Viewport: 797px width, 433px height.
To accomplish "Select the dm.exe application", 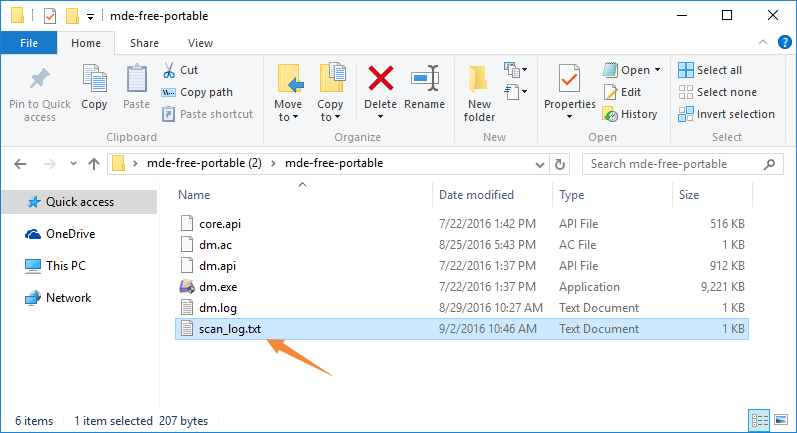I will [462, 287].
